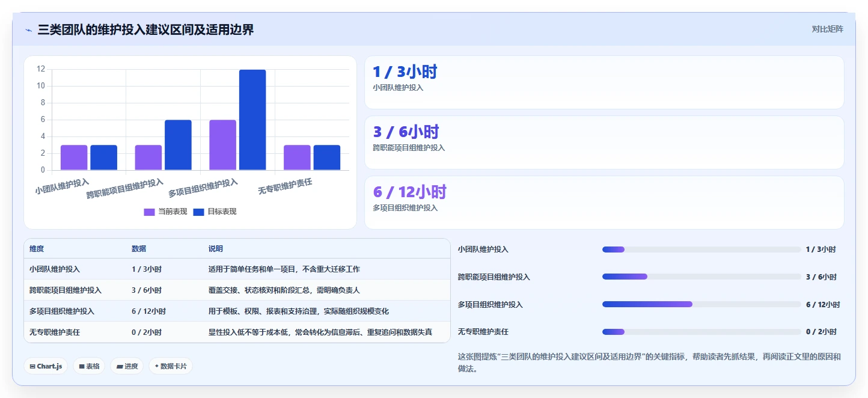Image resolution: width=868 pixels, height=398 pixels.
Task: Click the 数据 table column header
Action: pyautogui.click(x=139, y=248)
